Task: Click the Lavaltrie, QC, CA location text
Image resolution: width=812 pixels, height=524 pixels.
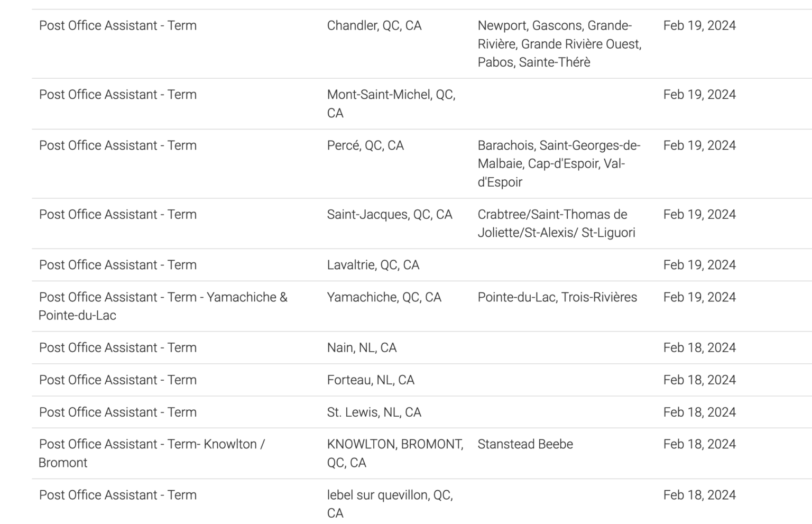Action: [373, 265]
